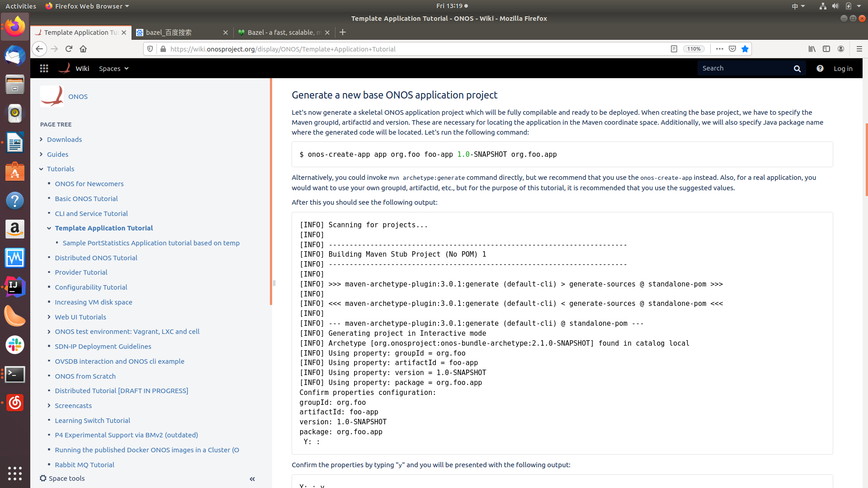Open the Spaces dropdown menu
This screenshot has width=868, height=488.
tap(113, 68)
